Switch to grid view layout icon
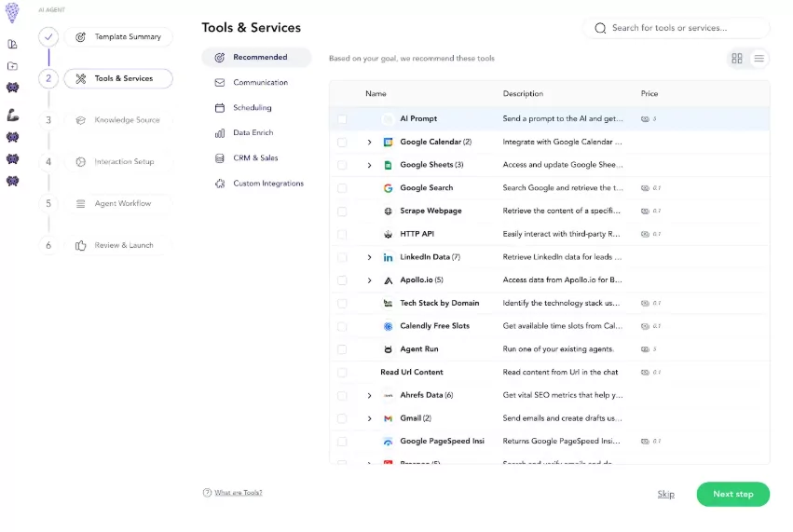 coord(737,59)
